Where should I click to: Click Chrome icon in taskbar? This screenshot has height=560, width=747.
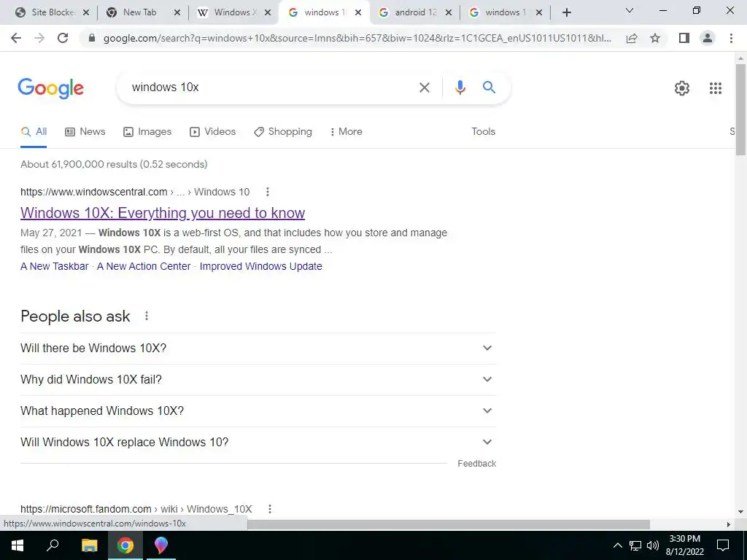pos(125,545)
